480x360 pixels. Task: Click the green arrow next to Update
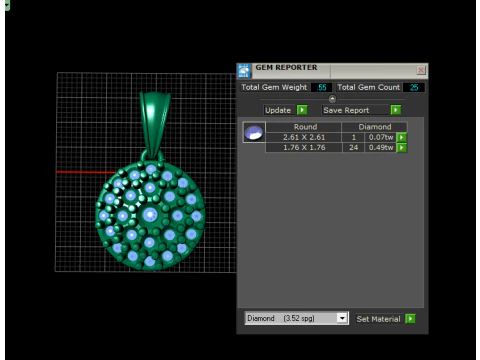[x=302, y=110]
